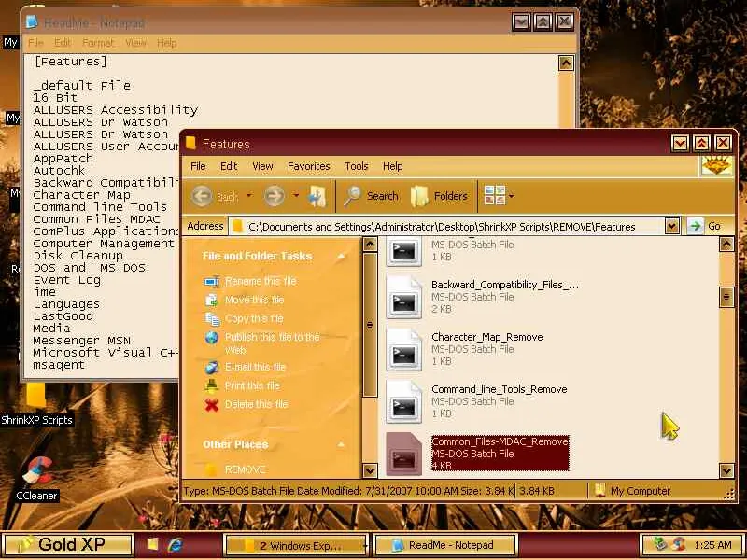Click the Go button beside address bar
This screenshot has width=747, height=560.
tap(707, 226)
